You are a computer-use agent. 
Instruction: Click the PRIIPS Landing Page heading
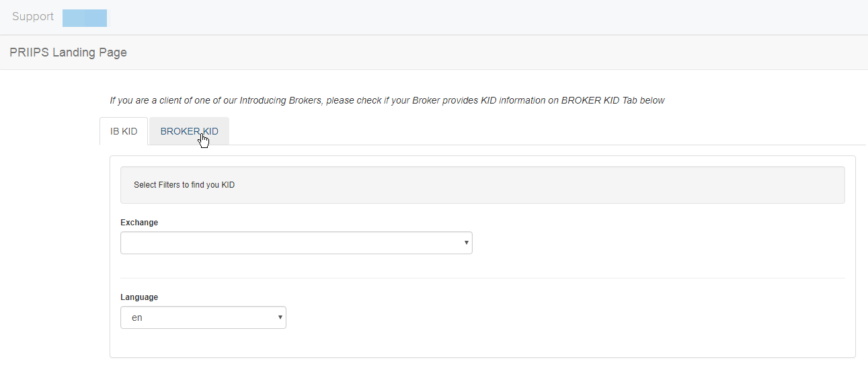[x=68, y=52]
